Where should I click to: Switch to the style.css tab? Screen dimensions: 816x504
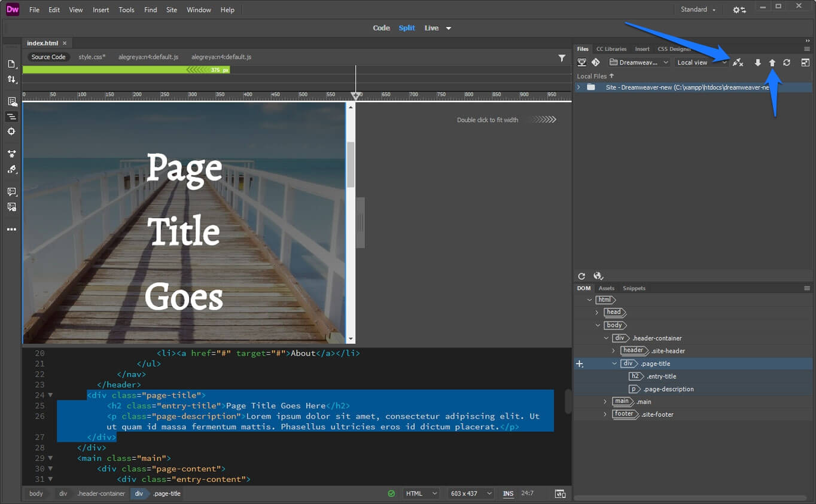coord(92,57)
